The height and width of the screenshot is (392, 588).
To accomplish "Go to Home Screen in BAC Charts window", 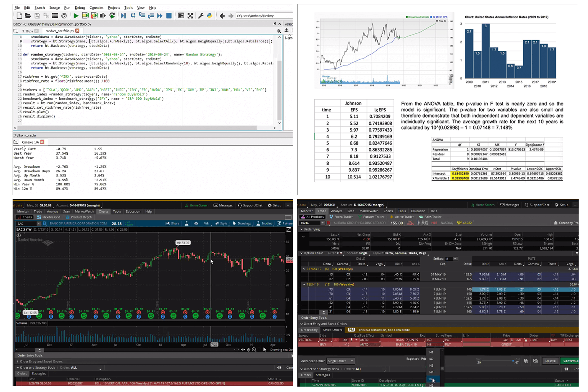I will pyautogui.click(x=196, y=205).
